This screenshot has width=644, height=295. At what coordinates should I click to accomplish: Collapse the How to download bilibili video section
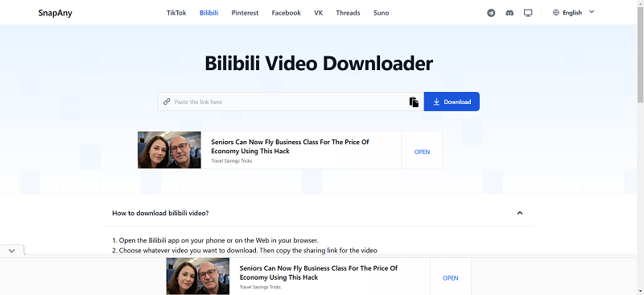(519, 213)
